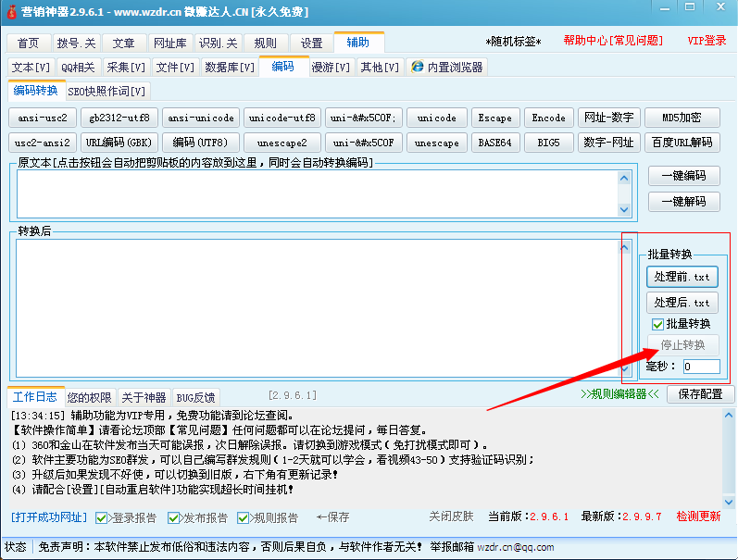Expand the 采集[V] dropdown tab

126,68
